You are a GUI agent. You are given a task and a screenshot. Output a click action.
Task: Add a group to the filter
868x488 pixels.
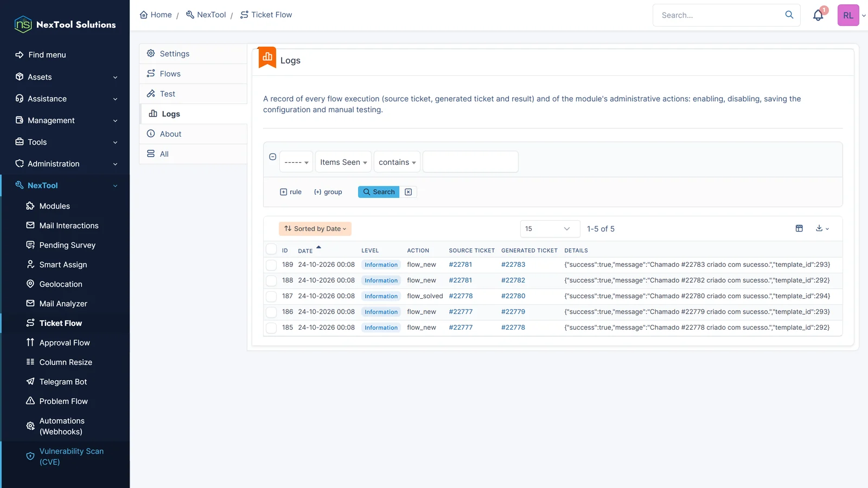point(328,192)
